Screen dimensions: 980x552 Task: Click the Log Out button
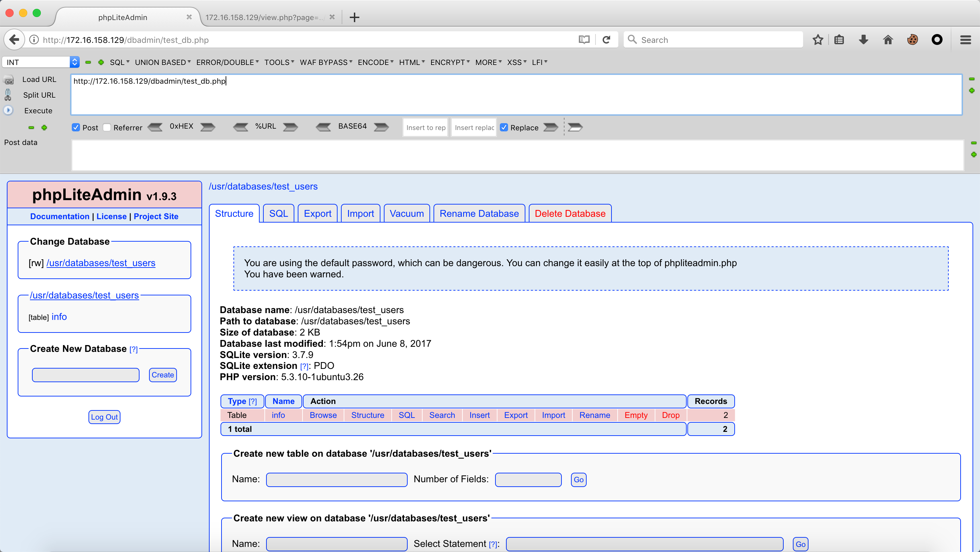click(104, 417)
